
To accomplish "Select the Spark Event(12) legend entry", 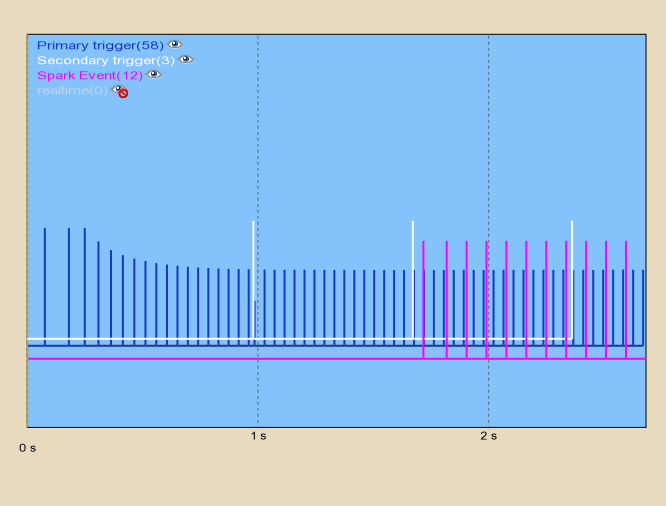I will 89,75.
